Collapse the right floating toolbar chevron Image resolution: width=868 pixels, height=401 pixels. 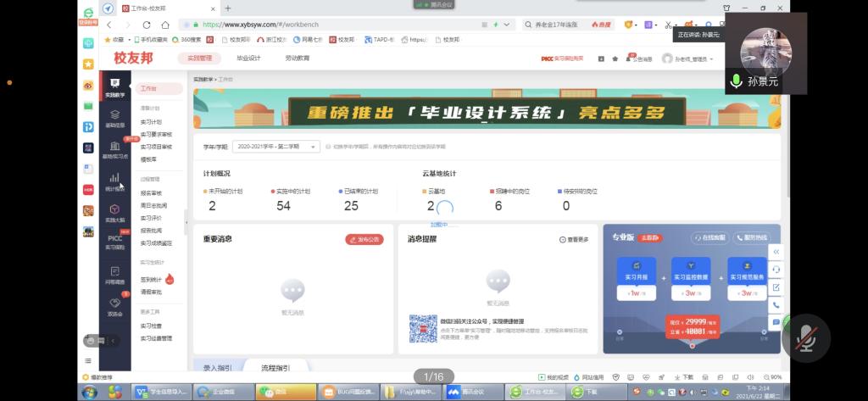pos(776,252)
